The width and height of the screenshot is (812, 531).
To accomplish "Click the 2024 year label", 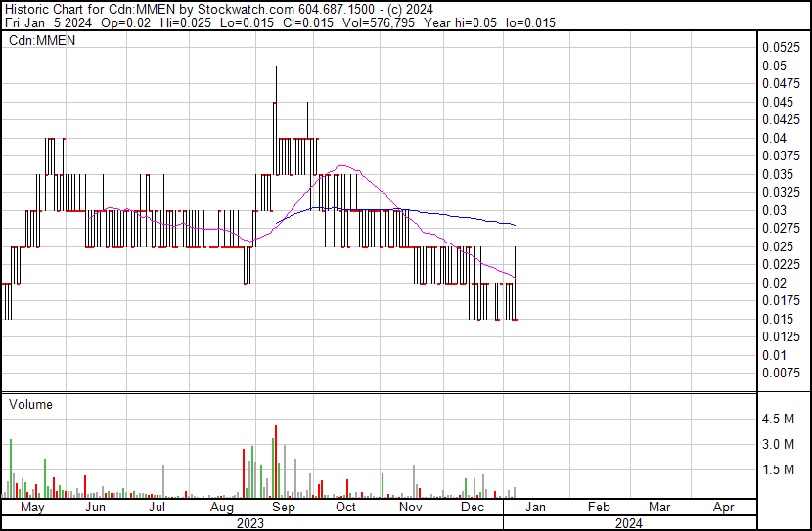I will (629, 523).
